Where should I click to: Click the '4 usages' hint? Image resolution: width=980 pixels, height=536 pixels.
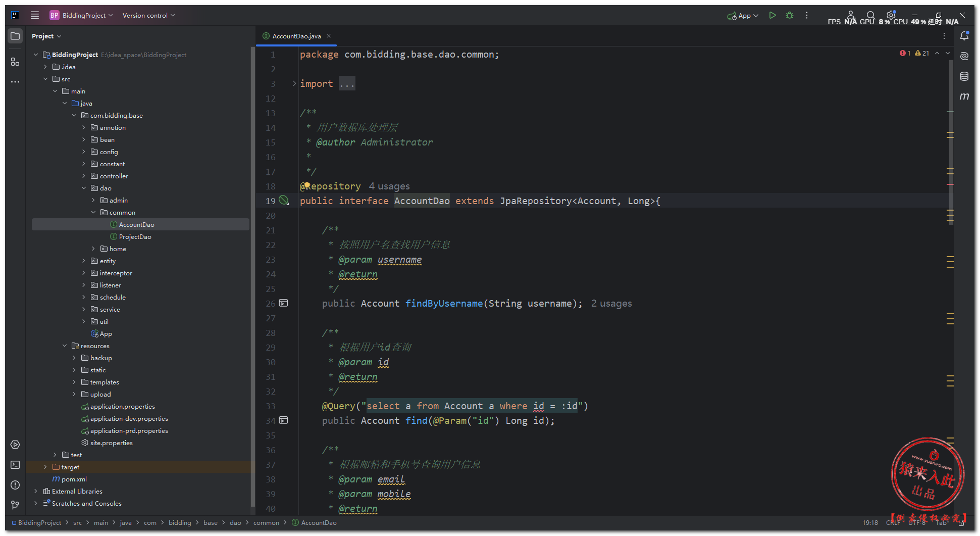tap(389, 186)
